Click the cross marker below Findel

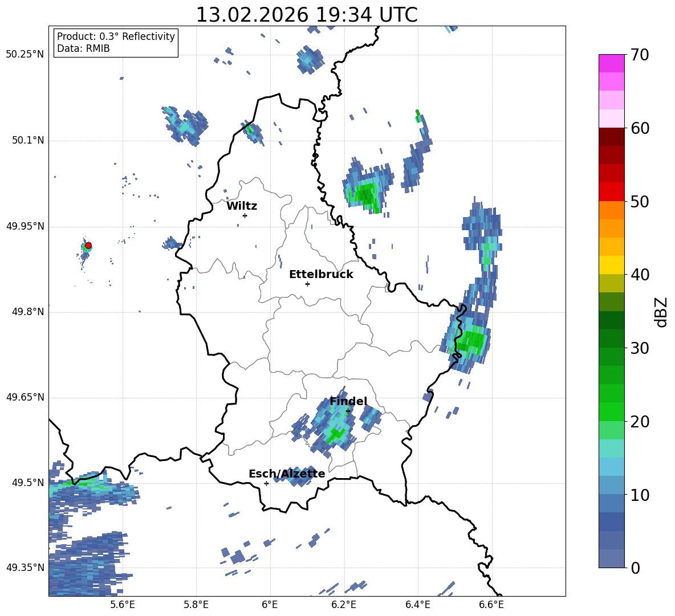point(348,411)
